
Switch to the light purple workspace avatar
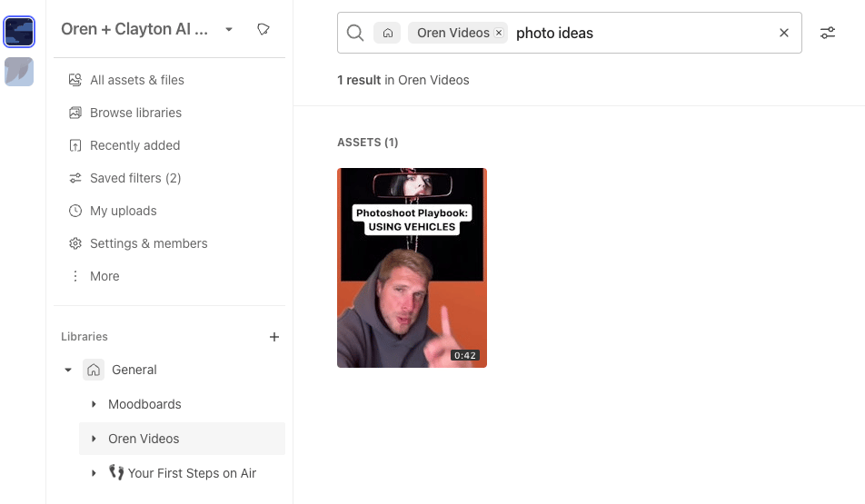click(19, 72)
